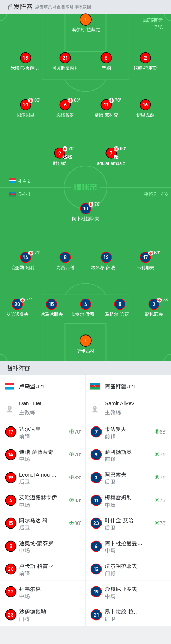Open 贝尔贝里 number 10 midfielder icon

click(26, 105)
